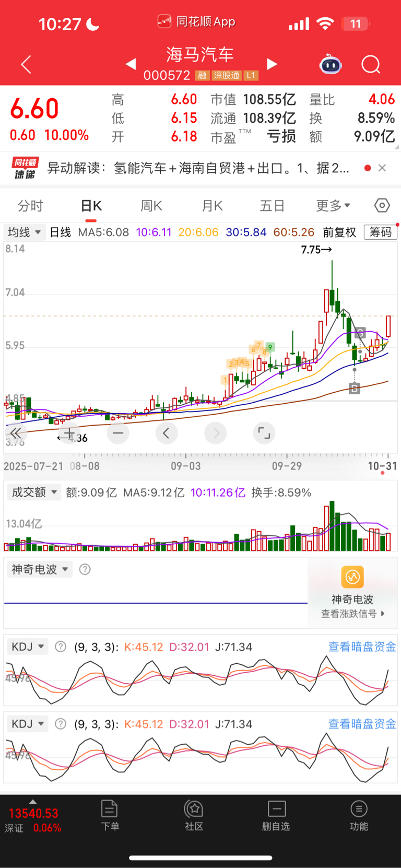Expand chart to fullscreen
This screenshot has width=401, height=868.
tap(264, 433)
